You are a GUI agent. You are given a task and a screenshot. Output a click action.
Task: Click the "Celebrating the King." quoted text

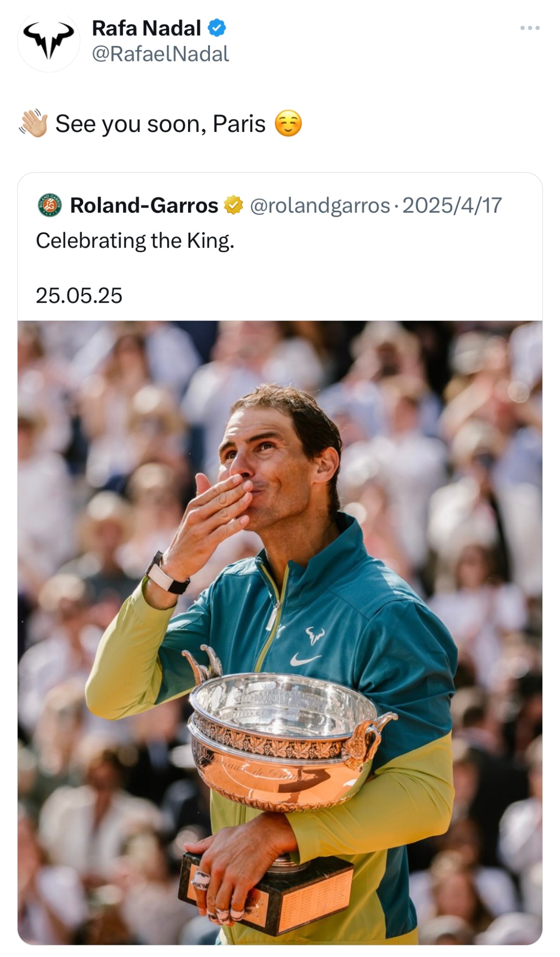point(135,241)
